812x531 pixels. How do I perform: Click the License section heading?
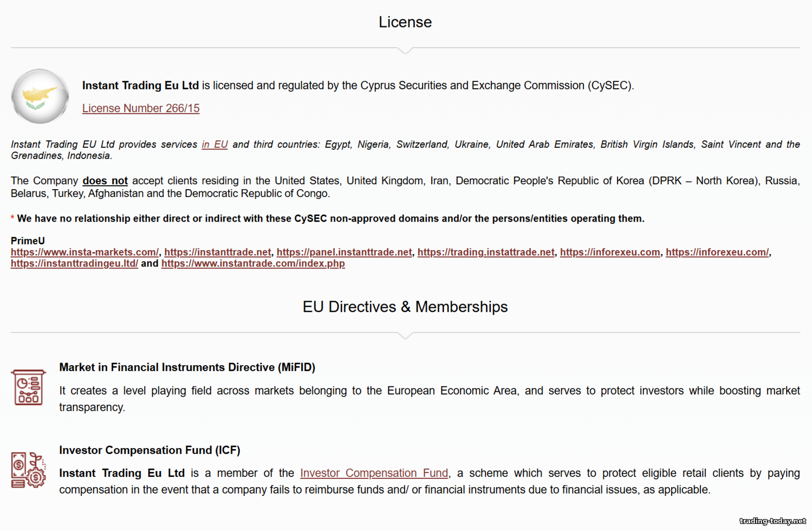click(x=405, y=22)
